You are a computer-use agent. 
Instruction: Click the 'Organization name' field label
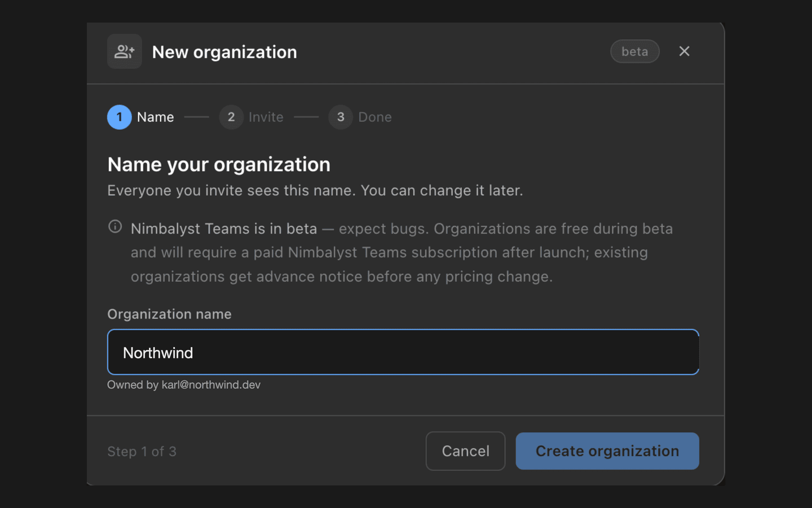[169, 314]
